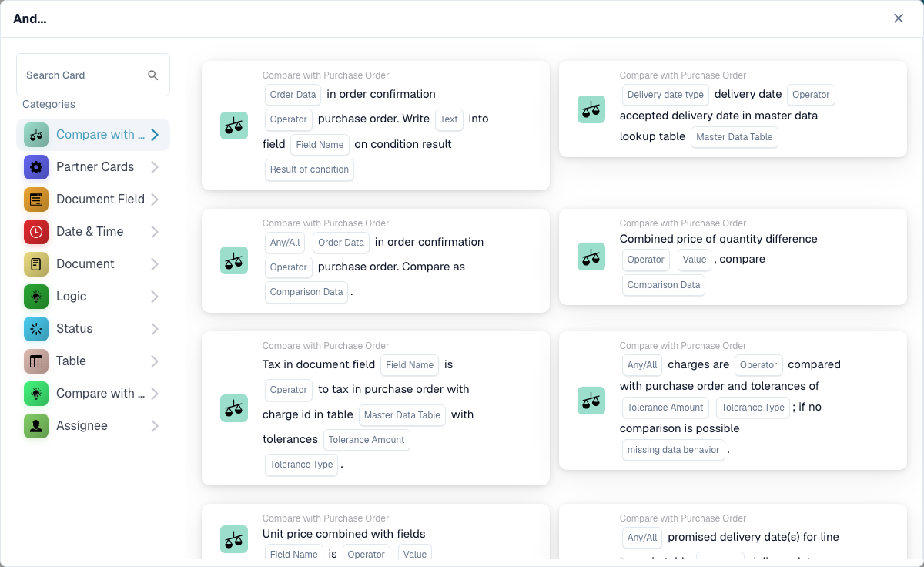924x567 pixels.
Task: Click scales icon on Delivery date type card
Action: pyautogui.click(x=591, y=109)
